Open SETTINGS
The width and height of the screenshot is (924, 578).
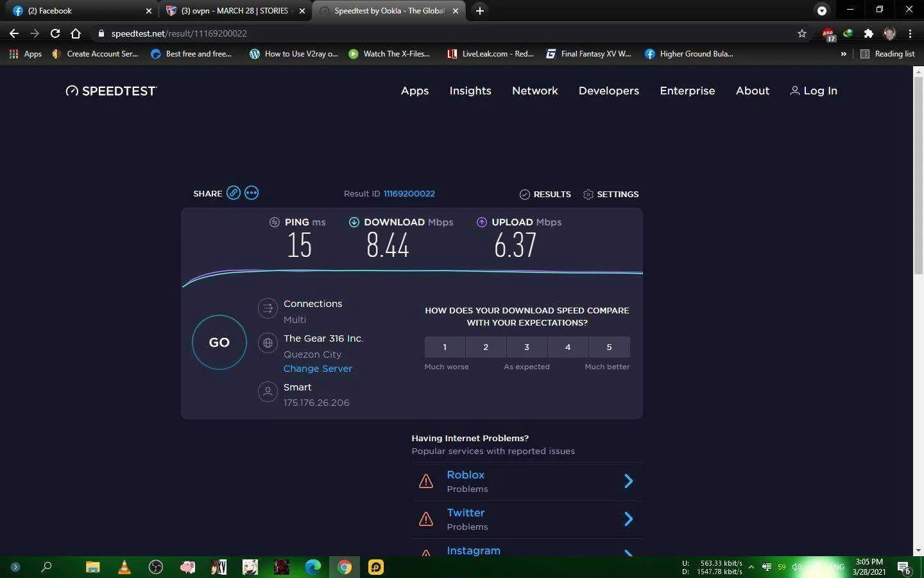tap(611, 194)
